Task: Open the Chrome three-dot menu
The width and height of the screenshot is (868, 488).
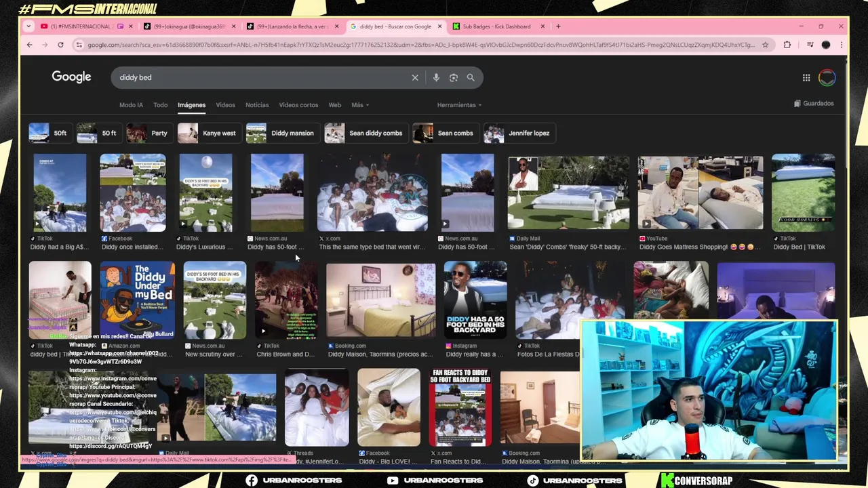Action: 841,45
